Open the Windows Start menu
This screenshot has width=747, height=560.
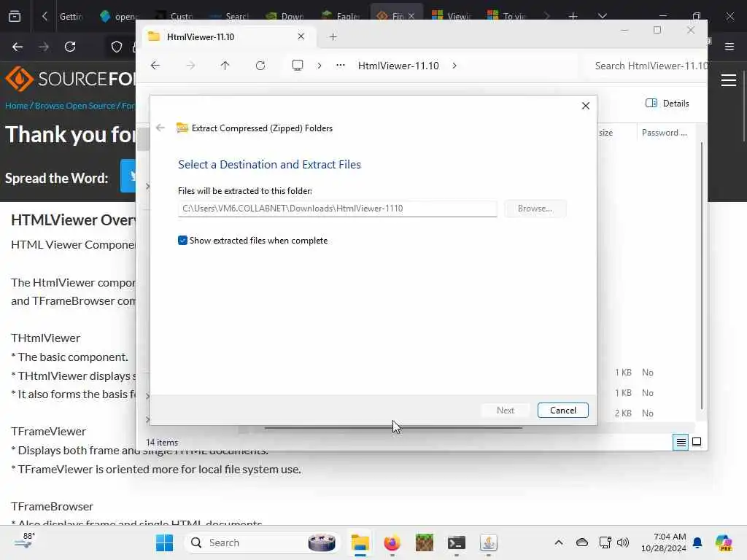(x=164, y=542)
